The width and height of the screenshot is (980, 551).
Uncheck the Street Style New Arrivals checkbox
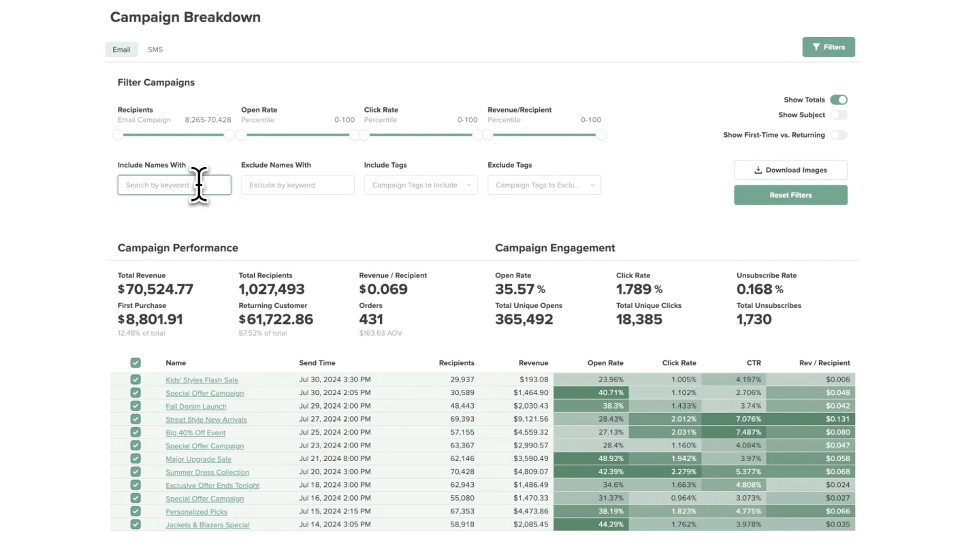135,419
